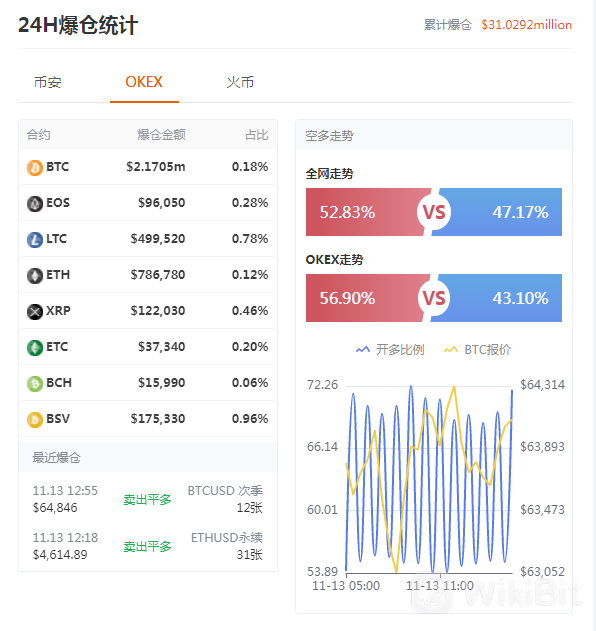Click the ETC coin icon

click(35, 348)
